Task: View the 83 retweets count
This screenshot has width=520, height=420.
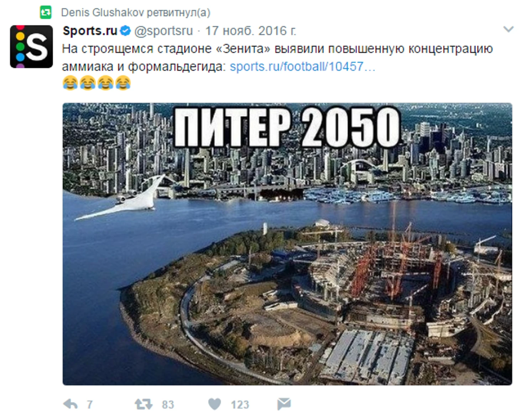Action: coord(168,404)
